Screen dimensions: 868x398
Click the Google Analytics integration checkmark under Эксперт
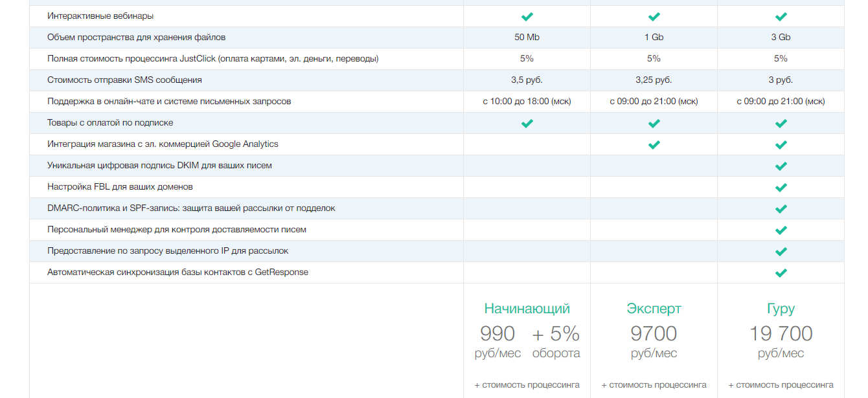[x=654, y=144]
